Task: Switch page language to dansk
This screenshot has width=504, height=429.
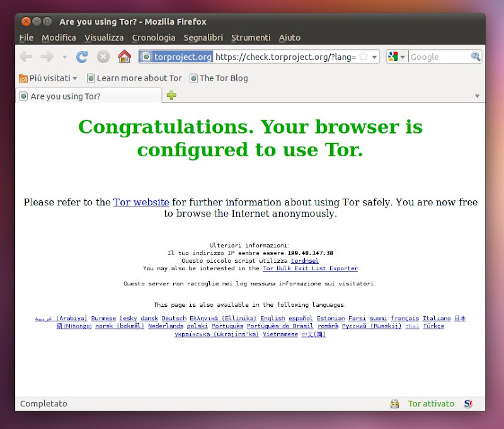Action: pyautogui.click(x=149, y=319)
